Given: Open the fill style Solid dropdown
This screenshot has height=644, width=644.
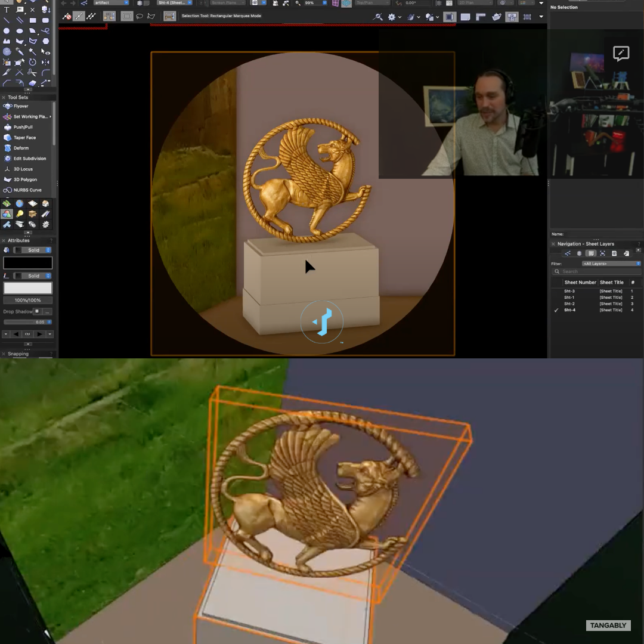Looking at the screenshot, I should click(x=32, y=250).
